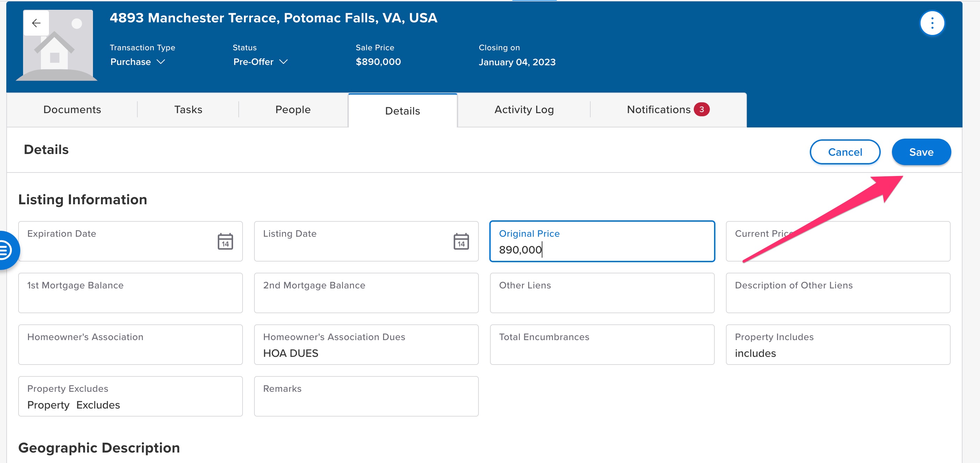
Task: Click the Save button
Action: 921,152
